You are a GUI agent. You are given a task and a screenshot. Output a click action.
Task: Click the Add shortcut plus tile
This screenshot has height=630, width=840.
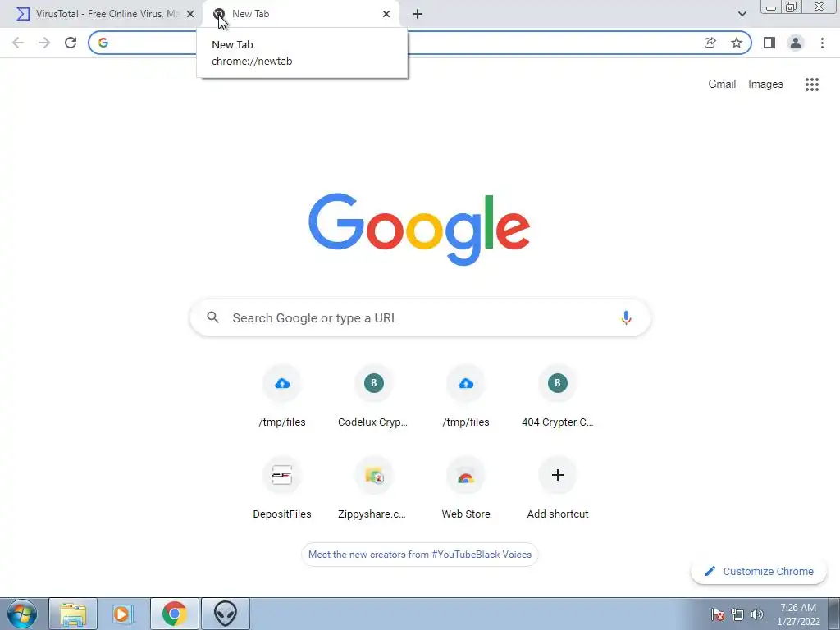[x=558, y=489]
